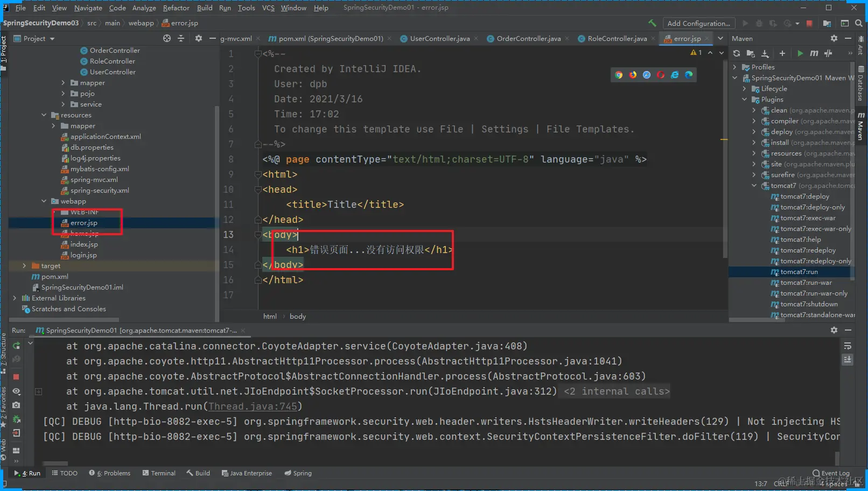Execute Maven goal with m icon
868x491 pixels.
pyautogui.click(x=814, y=53)
